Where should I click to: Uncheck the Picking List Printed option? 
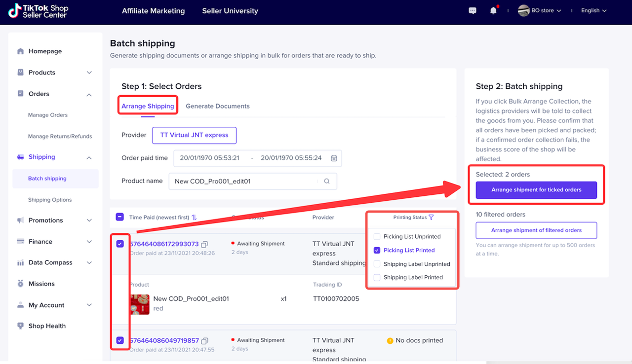coord(377,251)
